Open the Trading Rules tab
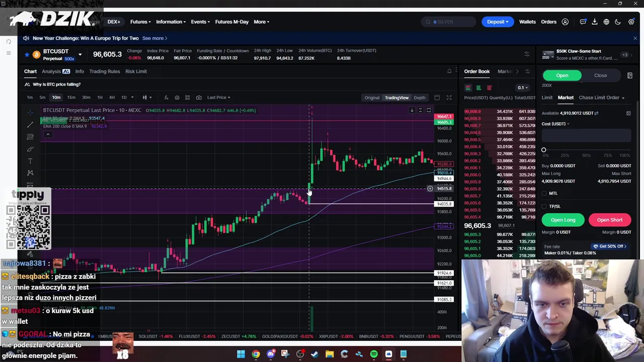 tap(105, 71)
